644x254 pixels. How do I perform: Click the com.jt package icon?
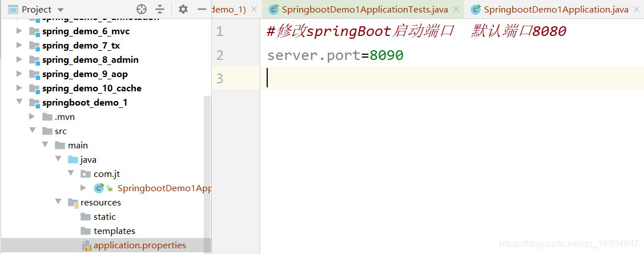point(86,174)
